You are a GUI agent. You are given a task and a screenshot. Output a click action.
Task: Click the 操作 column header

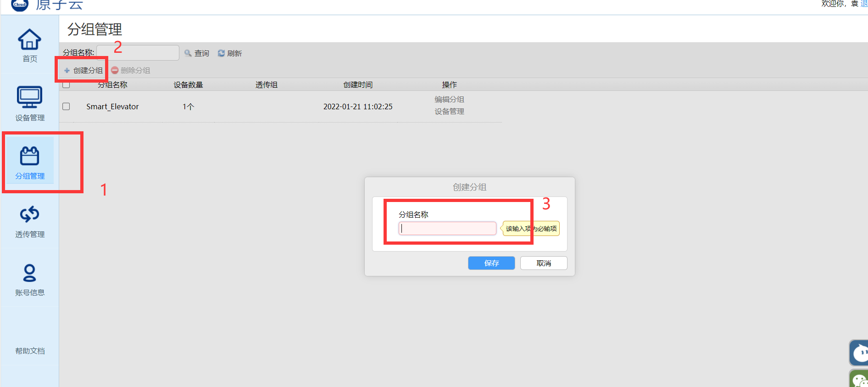point(449,84)
